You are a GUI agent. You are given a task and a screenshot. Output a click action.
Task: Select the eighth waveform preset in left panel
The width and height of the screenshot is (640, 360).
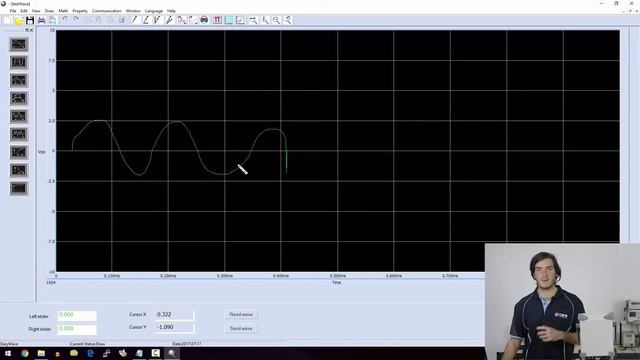19,170
